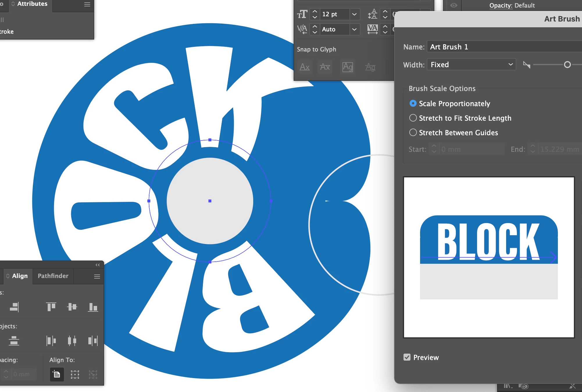582x392 pixels.
Task: Switch to the Pathfinder tab
Action: (53, 276)
